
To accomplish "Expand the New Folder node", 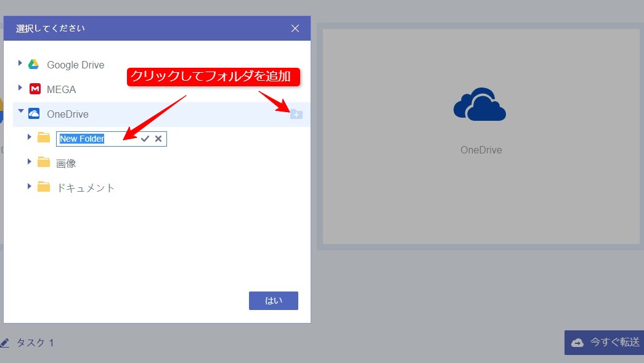I will point(29,137).
